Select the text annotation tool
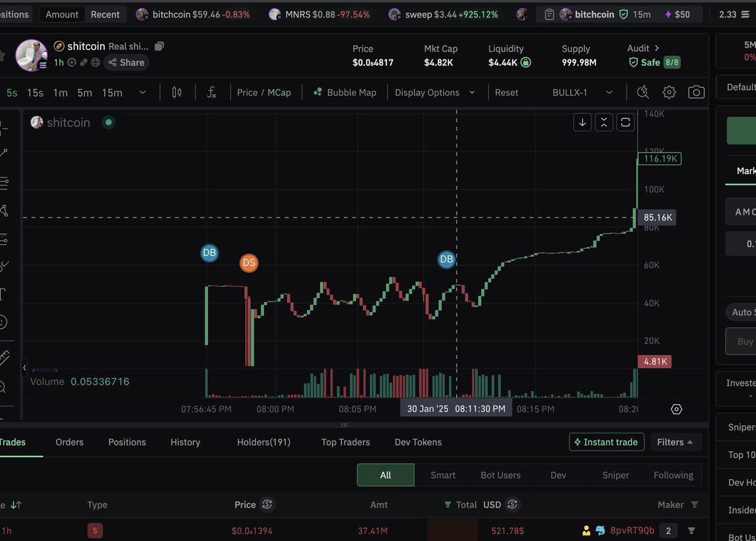756x541 pixels. click(x=3, y=294)
